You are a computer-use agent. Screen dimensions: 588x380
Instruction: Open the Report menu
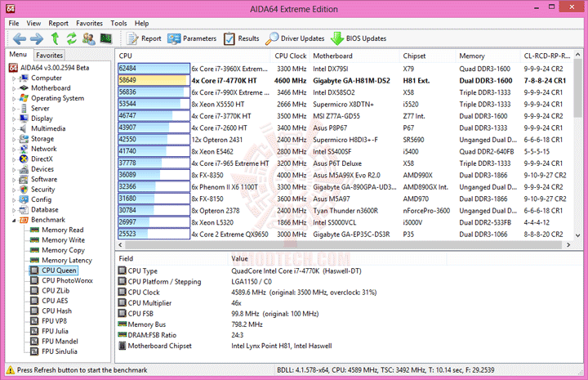(x=58, y=23)
